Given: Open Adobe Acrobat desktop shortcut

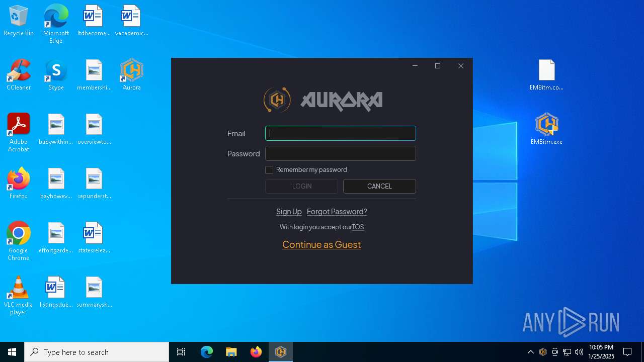Looking at the screenshot, I should (19, 133).
